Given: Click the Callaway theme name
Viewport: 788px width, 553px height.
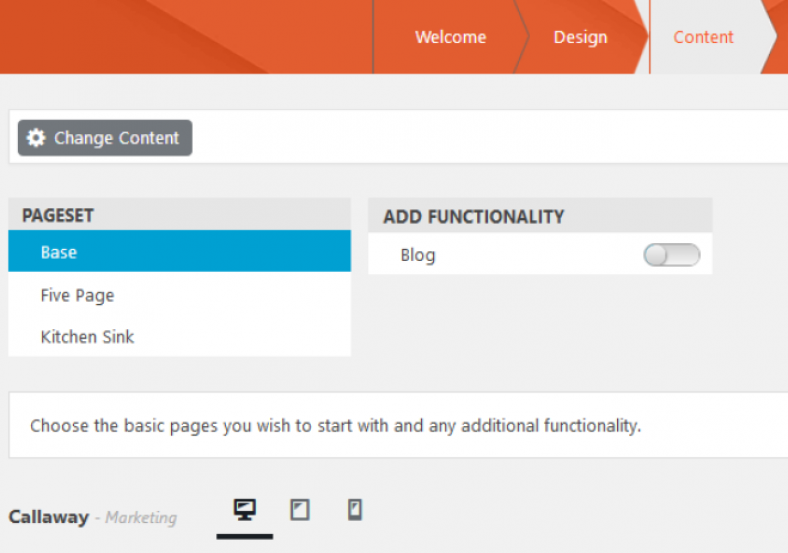Looking at the screenshot, I should pos(49,517).
